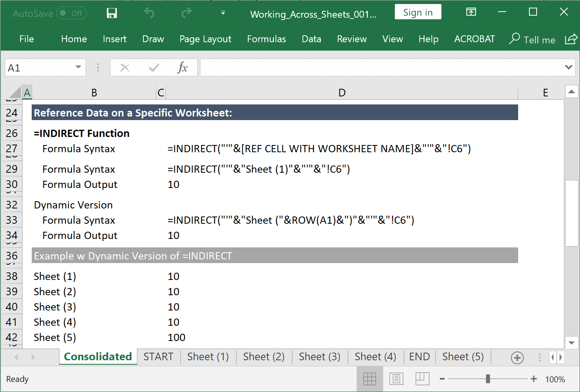Click next sheet navigation arrow

[33, 357]
